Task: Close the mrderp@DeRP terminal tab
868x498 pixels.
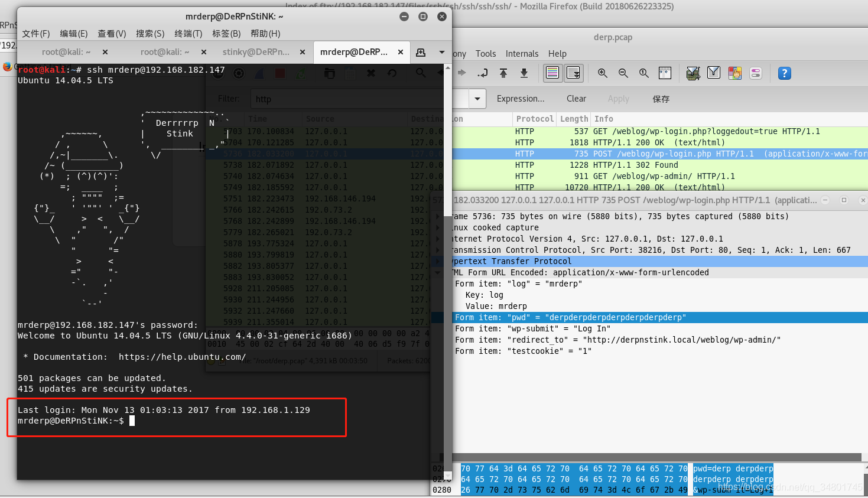Action: click(x=401, y=52)
